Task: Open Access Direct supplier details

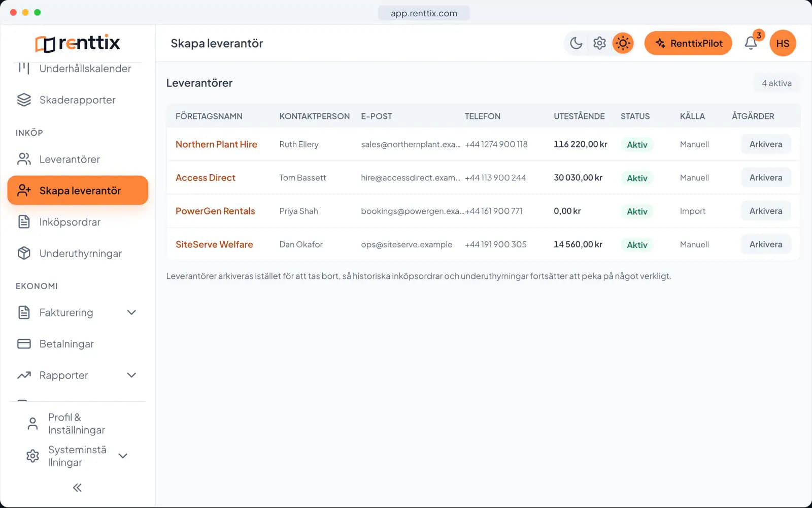Action: [x=206, y=178]
